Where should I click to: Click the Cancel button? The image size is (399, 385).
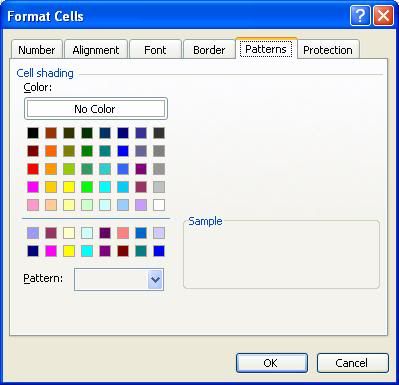point(352,363)
